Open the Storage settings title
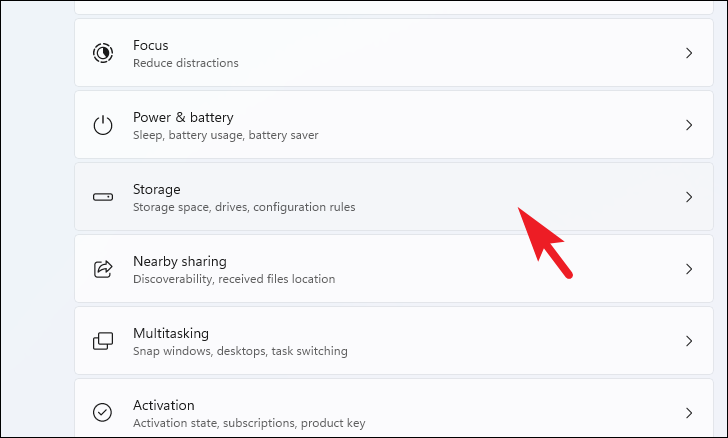The height and width of the screenshot is (438, 728). coord(156,190)
